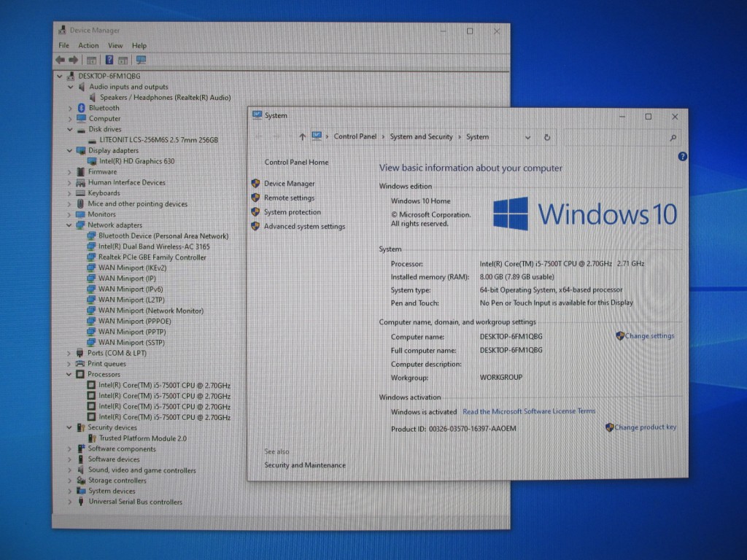Select the Bluetooth category icon in Device Manager
Viewport: 747px width, 560px height.
tap(81, 108)
